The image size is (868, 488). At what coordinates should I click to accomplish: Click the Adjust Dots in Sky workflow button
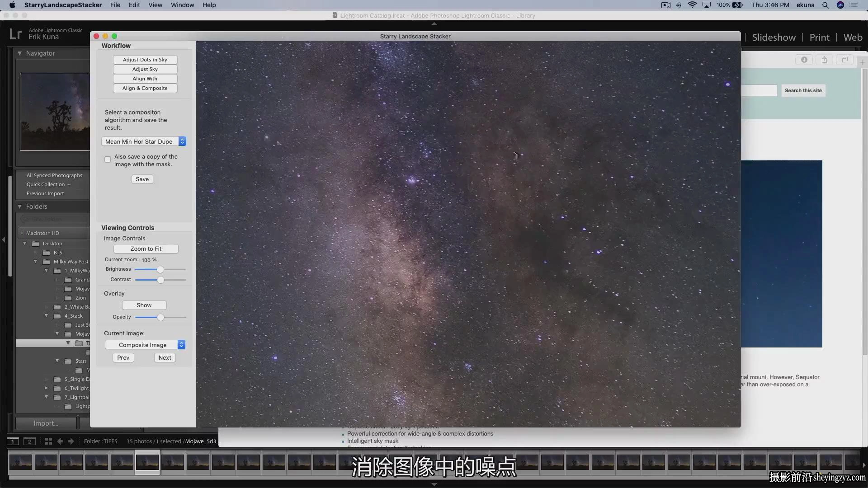pos(145,60)
